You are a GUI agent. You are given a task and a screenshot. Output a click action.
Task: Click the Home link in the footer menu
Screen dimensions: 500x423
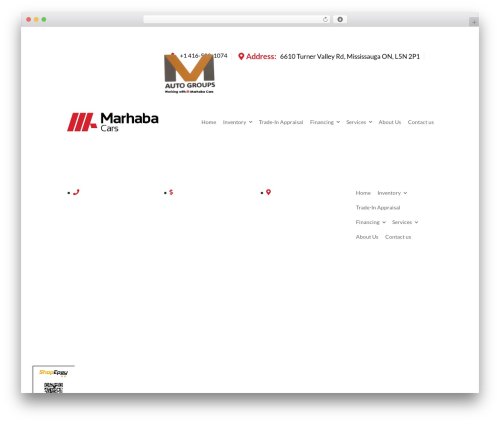[x=363, y=193]
